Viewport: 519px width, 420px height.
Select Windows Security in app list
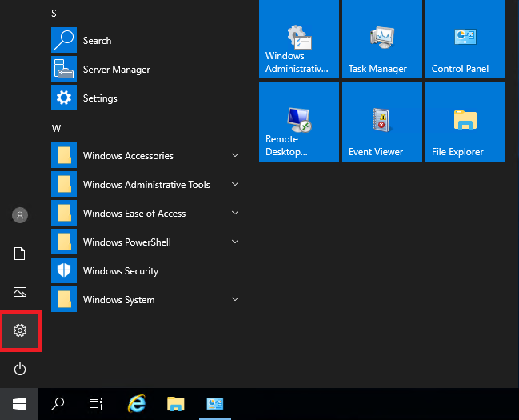pyautogui.click(x=120, y=271)
